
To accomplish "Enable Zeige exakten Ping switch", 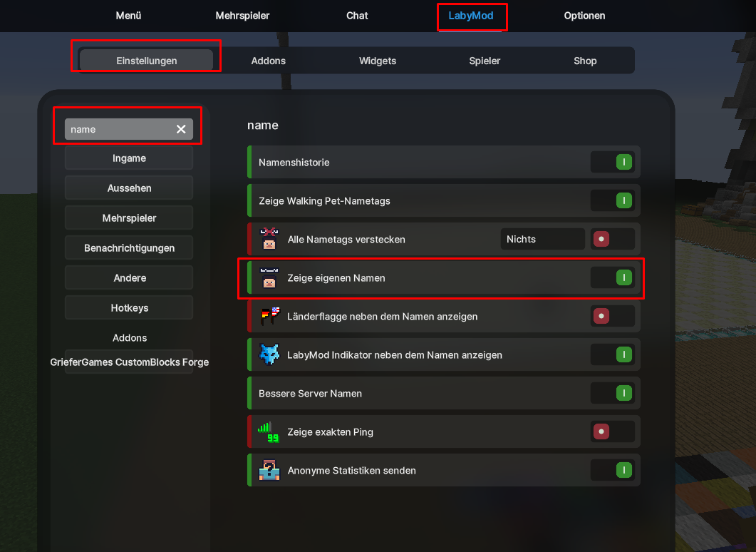I will tap(612, 432).
